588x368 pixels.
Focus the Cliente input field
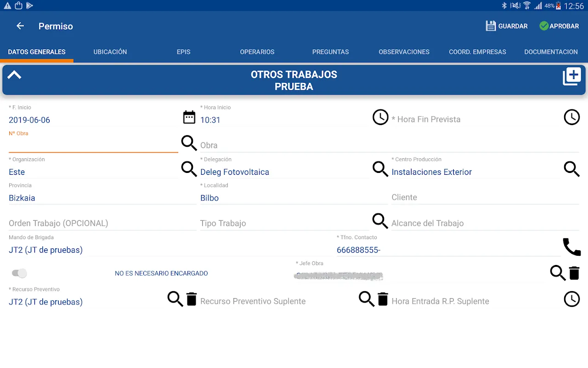(x=485, y=197)
